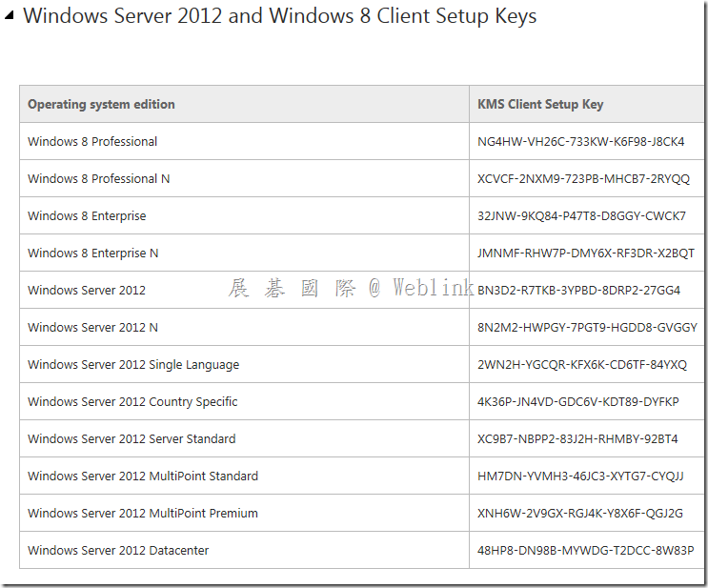
Task: Click the key starting with 4K36P-JN4VD
Action: pos(578,401)
